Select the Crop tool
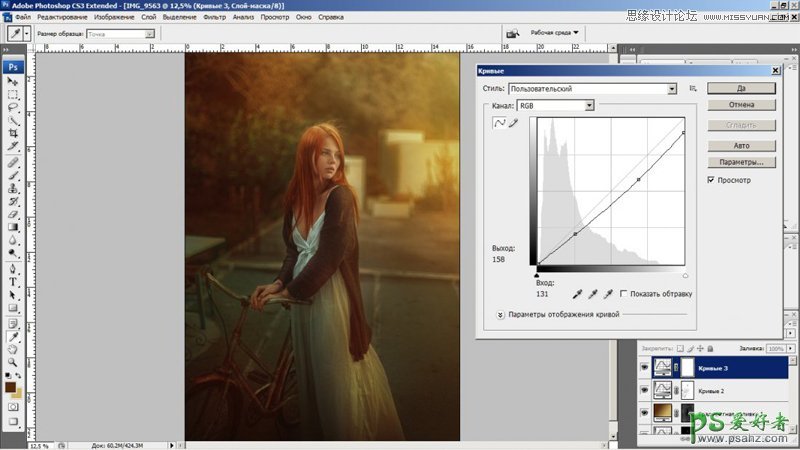The height and width of the screenshot is (450, 800). pyautogui.click(x=13, y=133)
